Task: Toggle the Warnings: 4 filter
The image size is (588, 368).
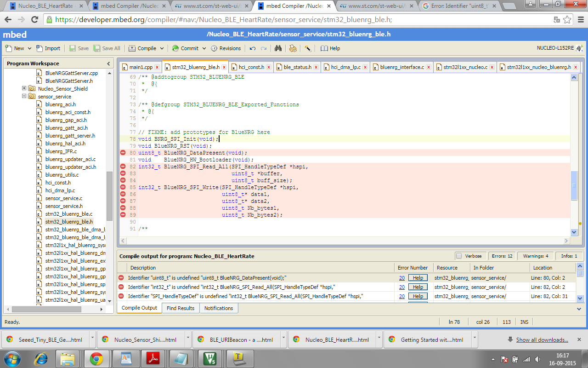Action: pos(537,256)
